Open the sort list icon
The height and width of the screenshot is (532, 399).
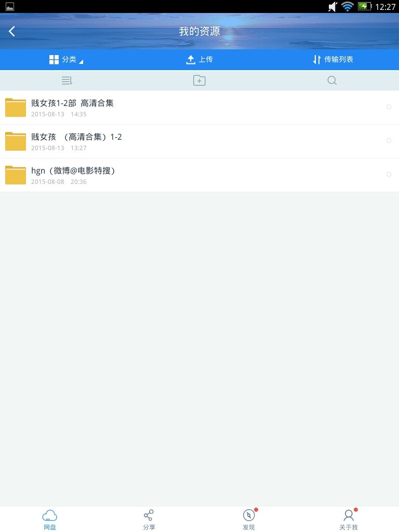pyautogui.click(x=66, y=81)
